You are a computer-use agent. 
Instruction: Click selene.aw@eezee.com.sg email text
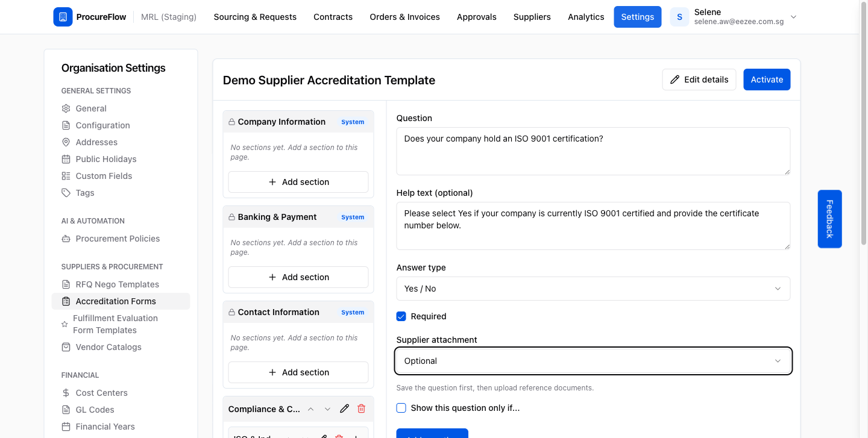pos(738,22)
